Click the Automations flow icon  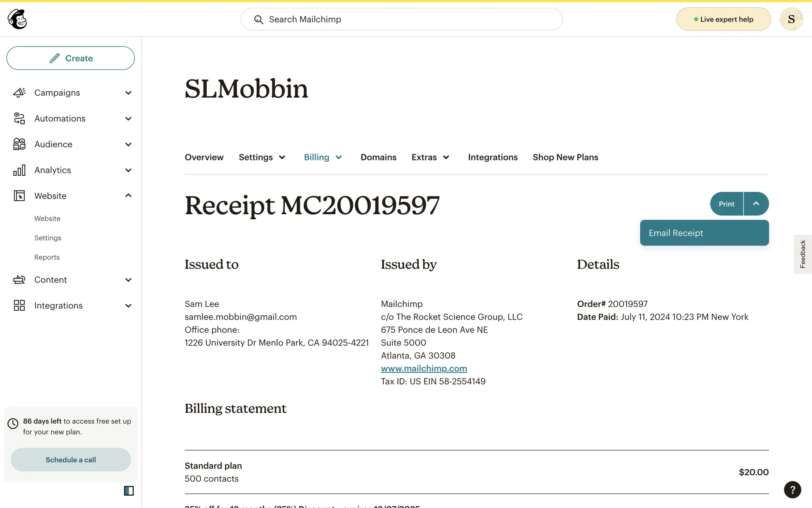19,119
